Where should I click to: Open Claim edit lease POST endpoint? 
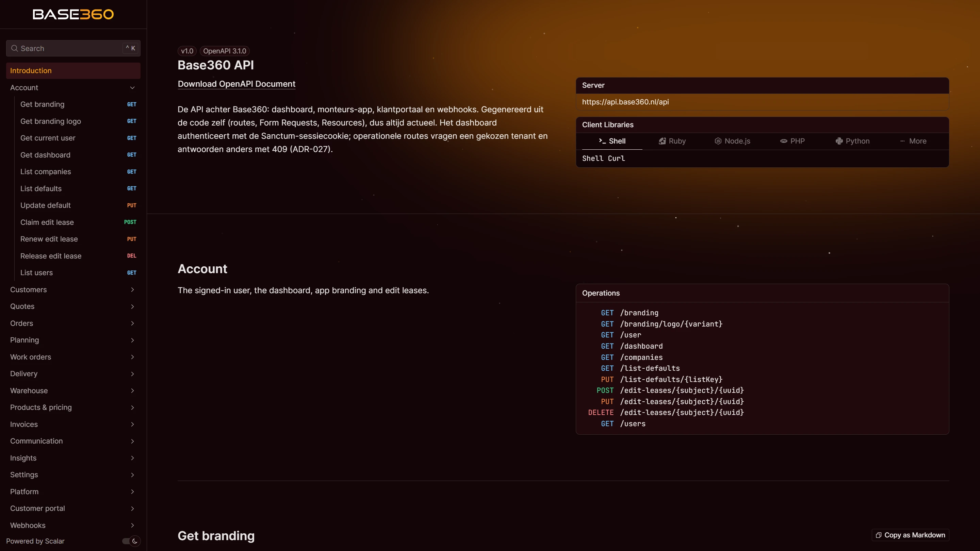(x=78, y=222)
